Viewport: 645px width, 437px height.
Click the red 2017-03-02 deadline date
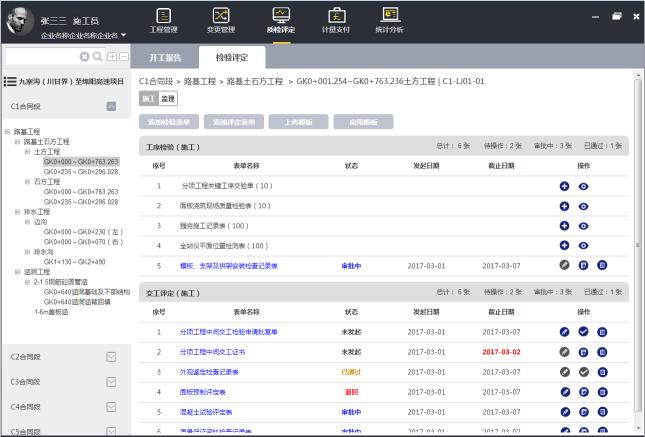pyautogui.click(x=501, y=352)
